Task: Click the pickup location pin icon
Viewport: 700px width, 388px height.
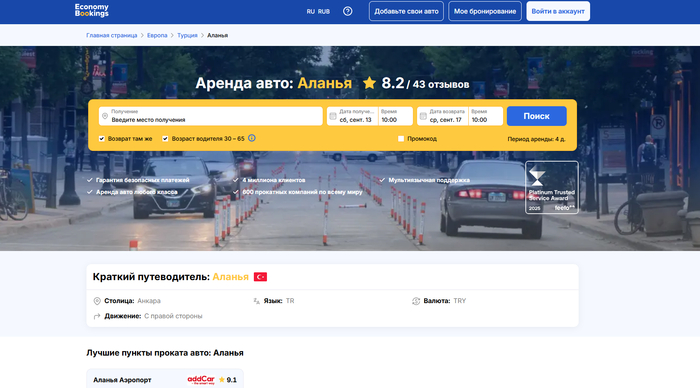Action: pos(105,116)
